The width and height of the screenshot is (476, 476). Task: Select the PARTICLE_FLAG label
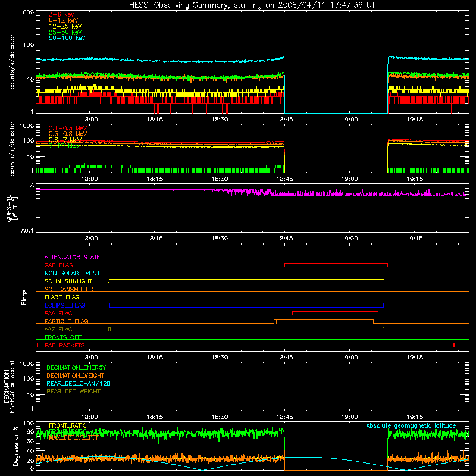coord(67,321)
